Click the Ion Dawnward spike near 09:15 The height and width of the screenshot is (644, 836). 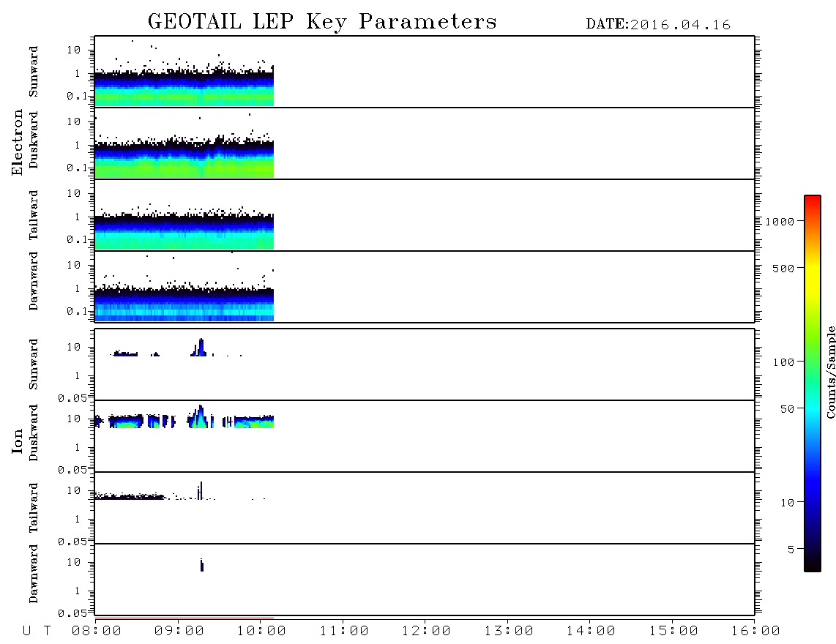click(201, 565)
